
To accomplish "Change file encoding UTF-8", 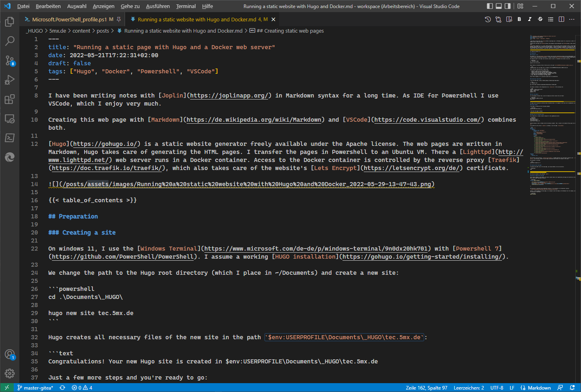I will pyautogui.click(x=497, y=388).
